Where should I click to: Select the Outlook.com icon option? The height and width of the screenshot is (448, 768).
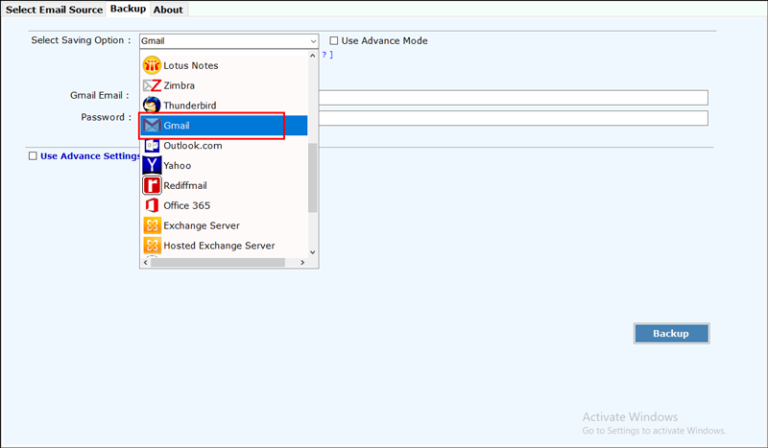pyautogui.click(x=152, y=145)
